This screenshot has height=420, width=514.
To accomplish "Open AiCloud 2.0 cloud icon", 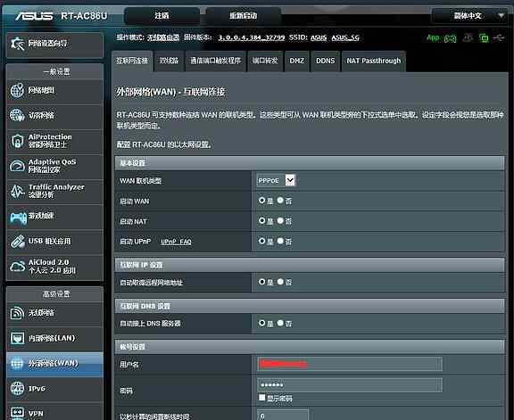I will point(17,267).
